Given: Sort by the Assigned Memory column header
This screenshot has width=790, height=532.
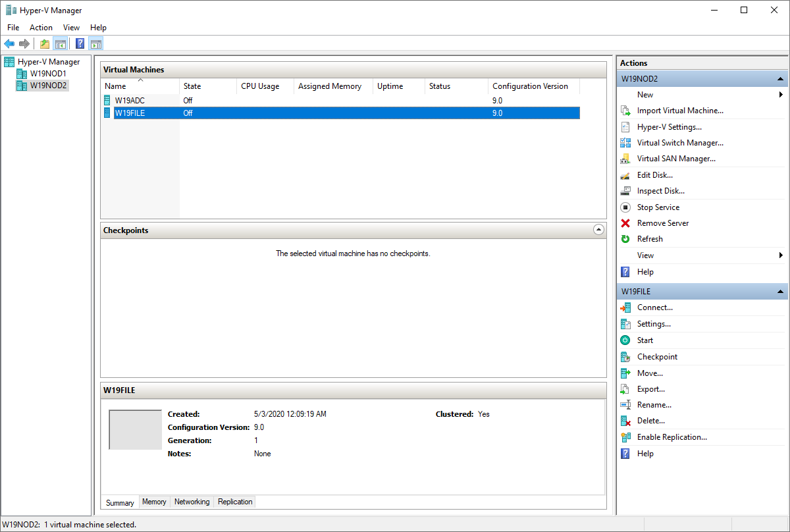Looking at the screenshot, I should [333, 86].
